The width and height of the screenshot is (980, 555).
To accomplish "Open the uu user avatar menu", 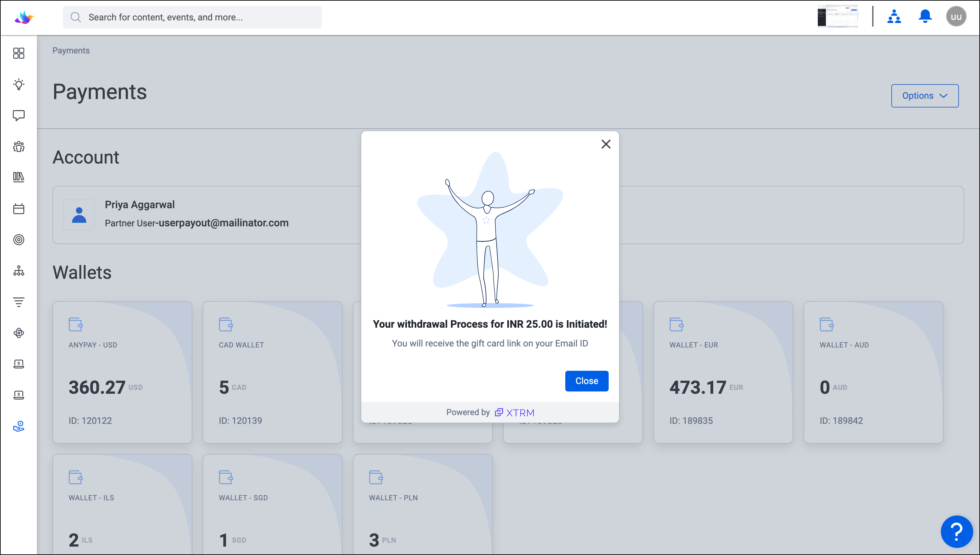I will click(x=956, y=17).
